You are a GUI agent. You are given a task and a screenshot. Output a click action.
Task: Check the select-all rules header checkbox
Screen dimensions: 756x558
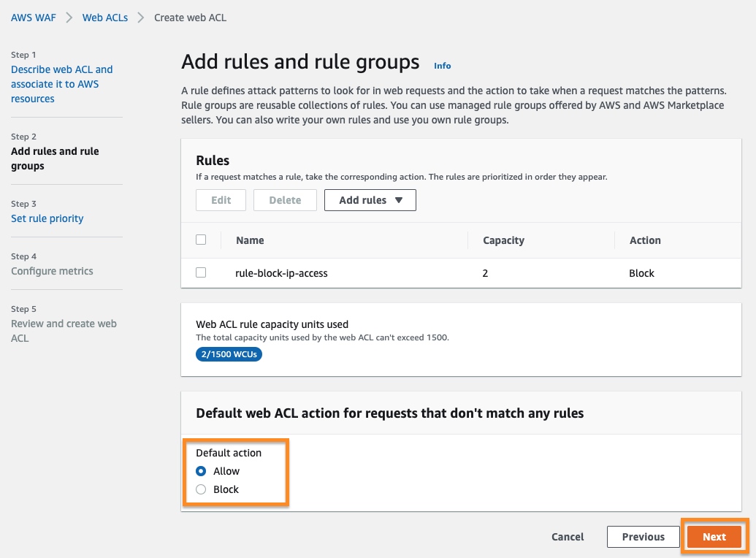coord(201,240)
